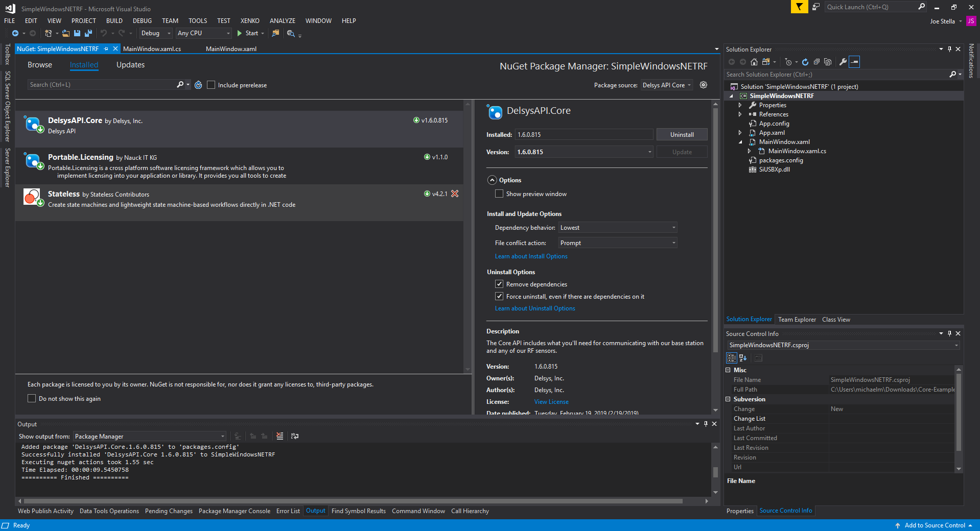Screen dimensions: 980x531
Task: Collapse the Options section chevron
Action: (492, 180)
